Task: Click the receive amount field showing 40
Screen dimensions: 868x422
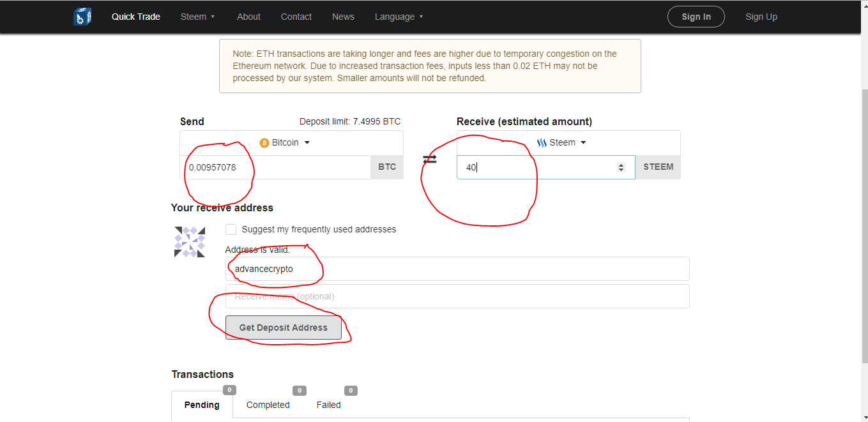Action: [x=546, y=167]
